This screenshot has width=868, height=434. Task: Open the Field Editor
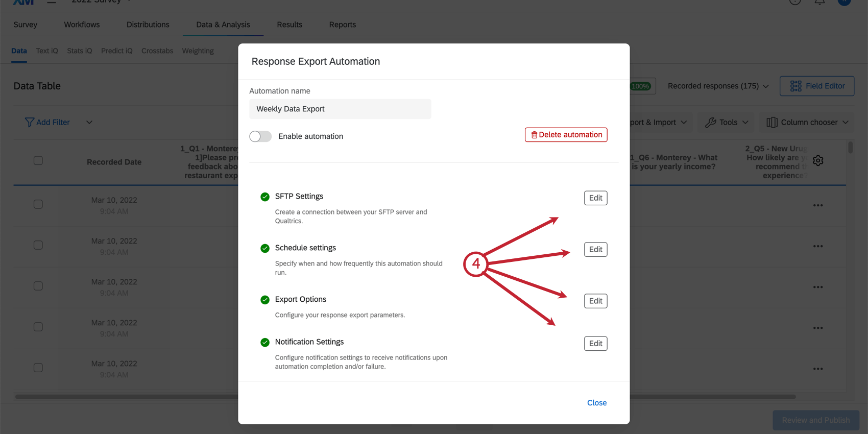(x=816, y=86)
